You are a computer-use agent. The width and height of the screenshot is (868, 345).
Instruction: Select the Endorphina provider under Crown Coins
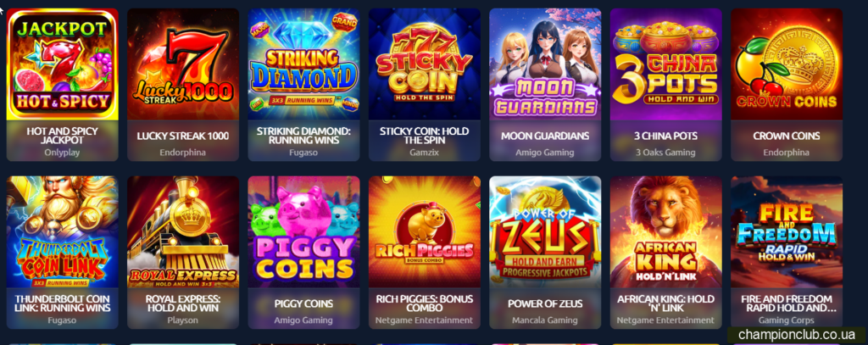786,153
